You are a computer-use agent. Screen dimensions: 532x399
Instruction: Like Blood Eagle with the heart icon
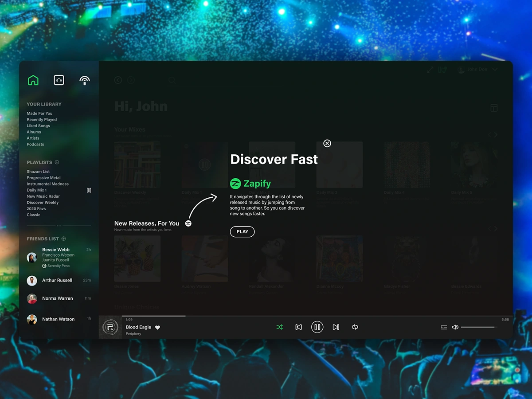pyautogui.click(x=157, y=328)
